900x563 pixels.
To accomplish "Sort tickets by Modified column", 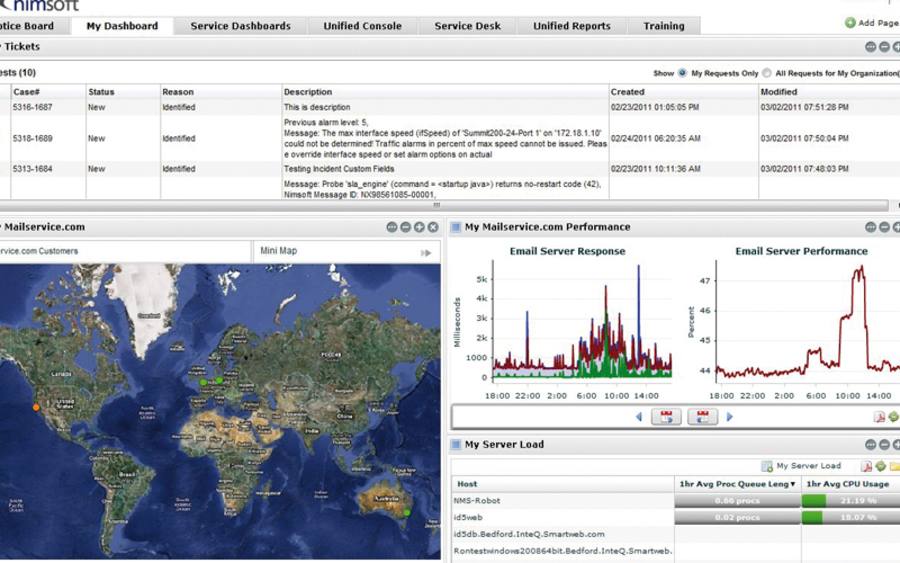I will coord(829,92).
